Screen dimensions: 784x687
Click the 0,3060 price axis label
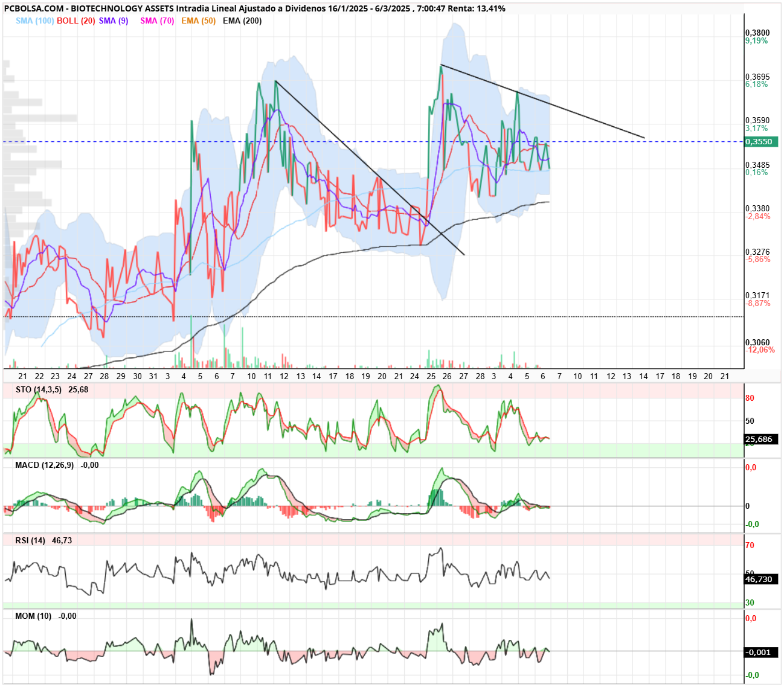(757, 342)
